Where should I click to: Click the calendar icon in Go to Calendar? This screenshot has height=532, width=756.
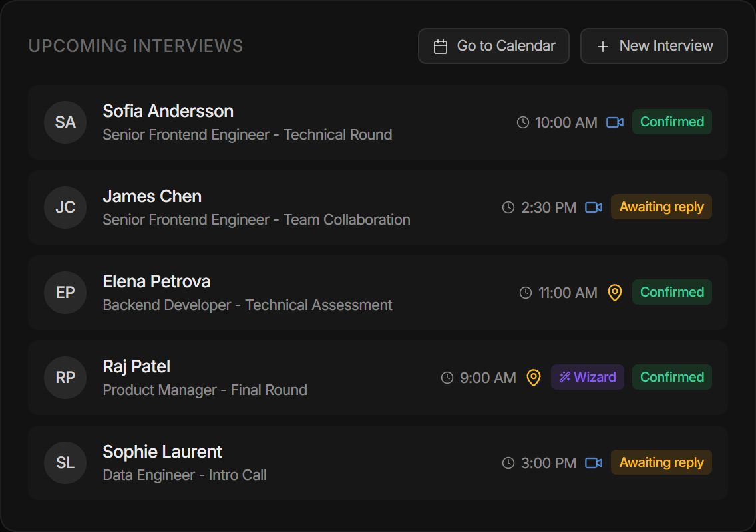[x=439, y=45]
